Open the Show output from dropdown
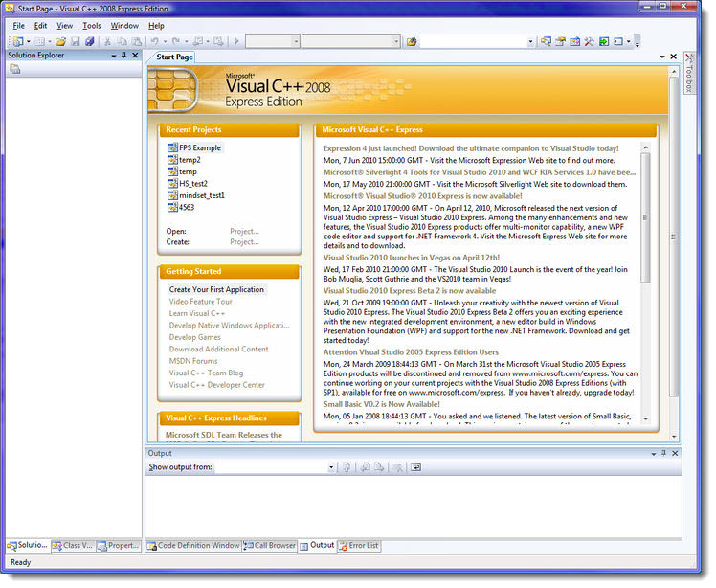Screen dimensions: 716x588 [x=331, y=467]
